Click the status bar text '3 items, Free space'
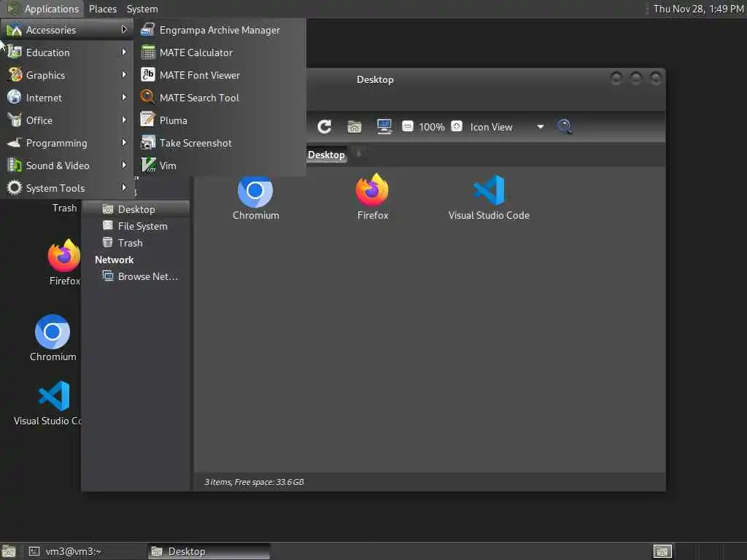Screen dimensions: 747x560 [x=254, y=482]
